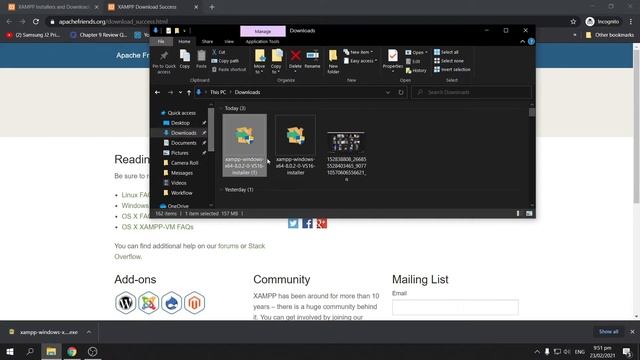Create a New folder
This screenshot has width=640, height=360.
tap(333, 62)
